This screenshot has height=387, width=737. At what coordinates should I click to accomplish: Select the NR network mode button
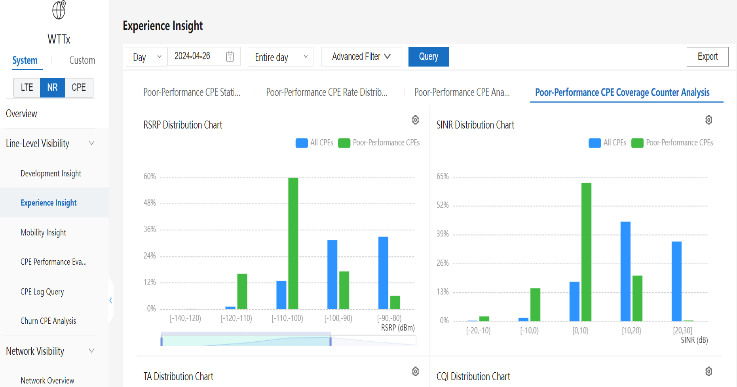[52, 87]
